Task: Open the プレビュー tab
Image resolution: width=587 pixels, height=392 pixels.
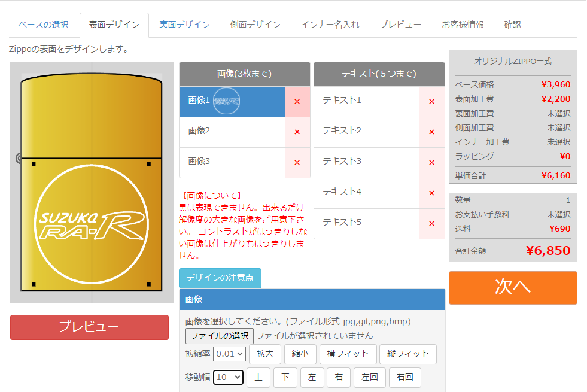Action: point(400,25)
